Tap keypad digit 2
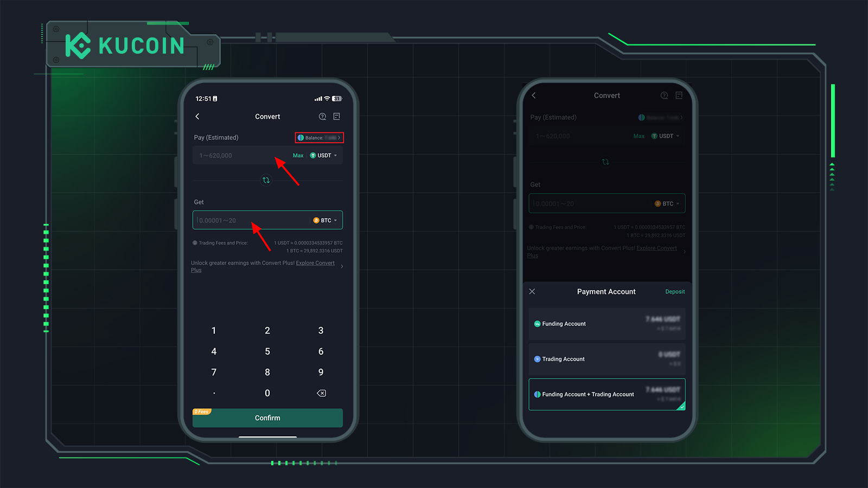The height and width of the screenshot is (488, 868). click(267, 331)
